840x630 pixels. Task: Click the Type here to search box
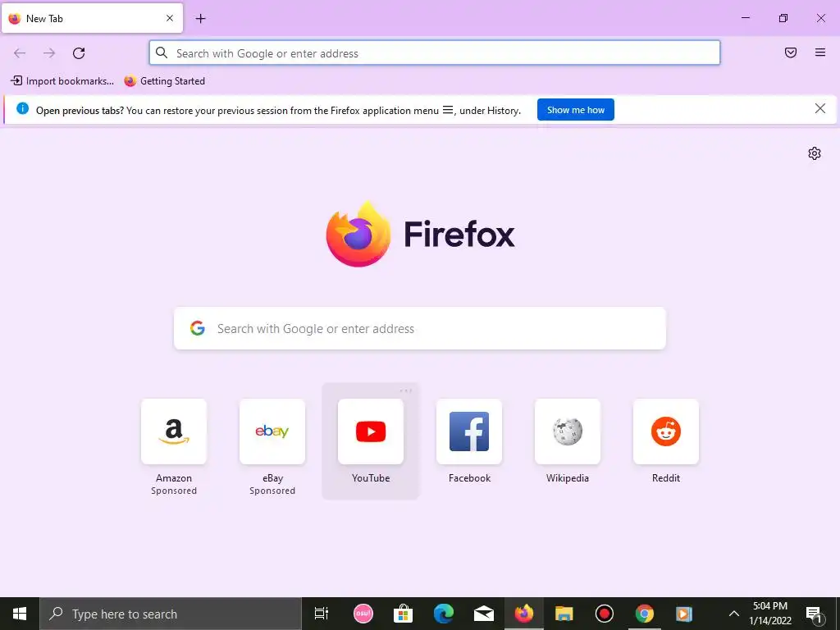tap(171, 614)
